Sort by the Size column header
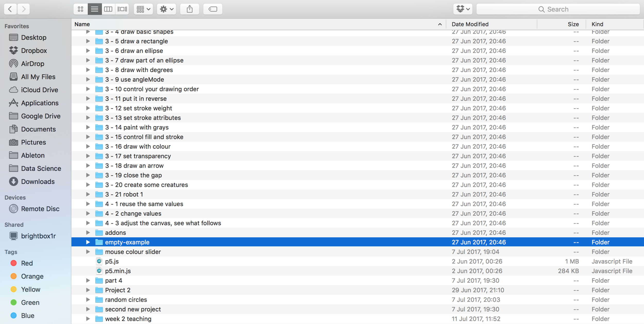 [573, 24]
